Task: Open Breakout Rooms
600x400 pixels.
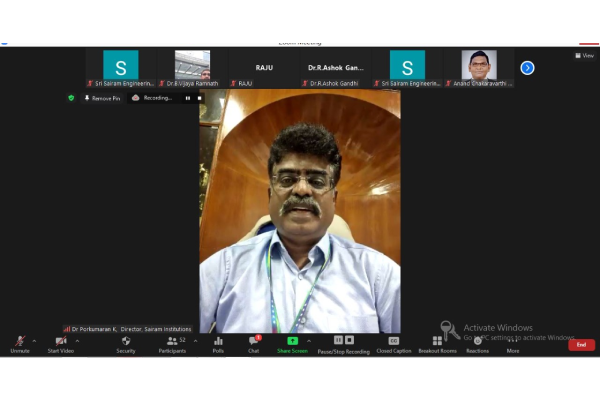Action: coord(437,344)
